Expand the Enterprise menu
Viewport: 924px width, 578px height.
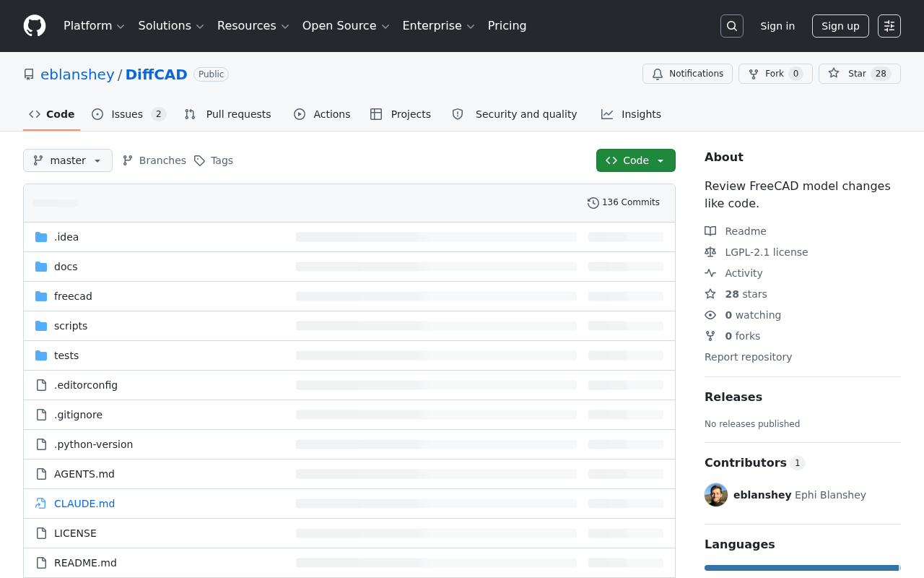438,26
